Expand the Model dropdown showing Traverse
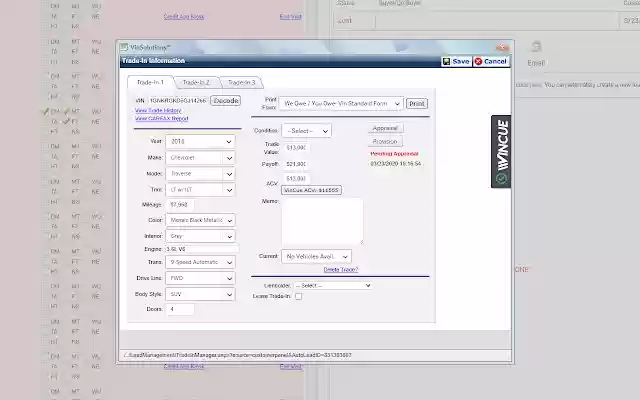The image size is (640, 400). point(200,174)
